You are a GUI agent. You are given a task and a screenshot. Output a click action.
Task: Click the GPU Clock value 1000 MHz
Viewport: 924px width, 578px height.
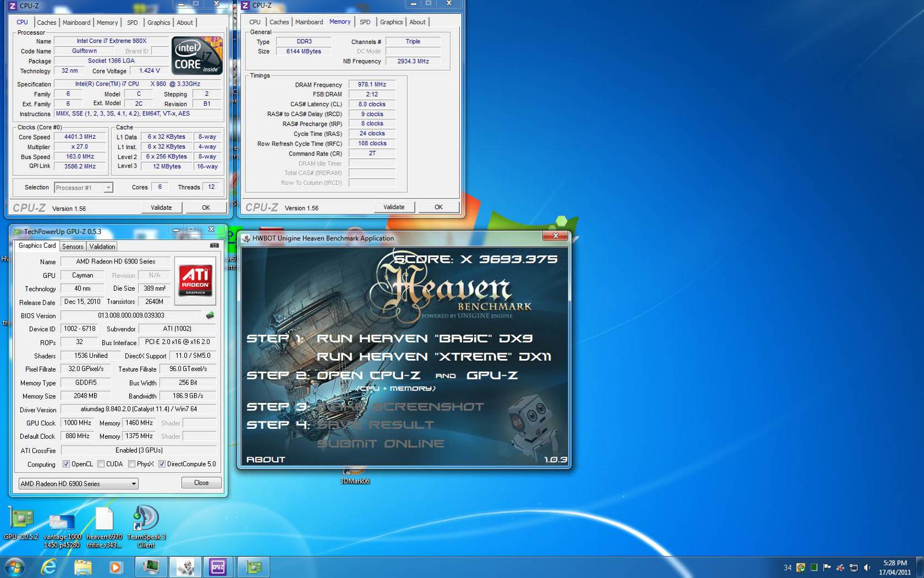pos(77,423)
